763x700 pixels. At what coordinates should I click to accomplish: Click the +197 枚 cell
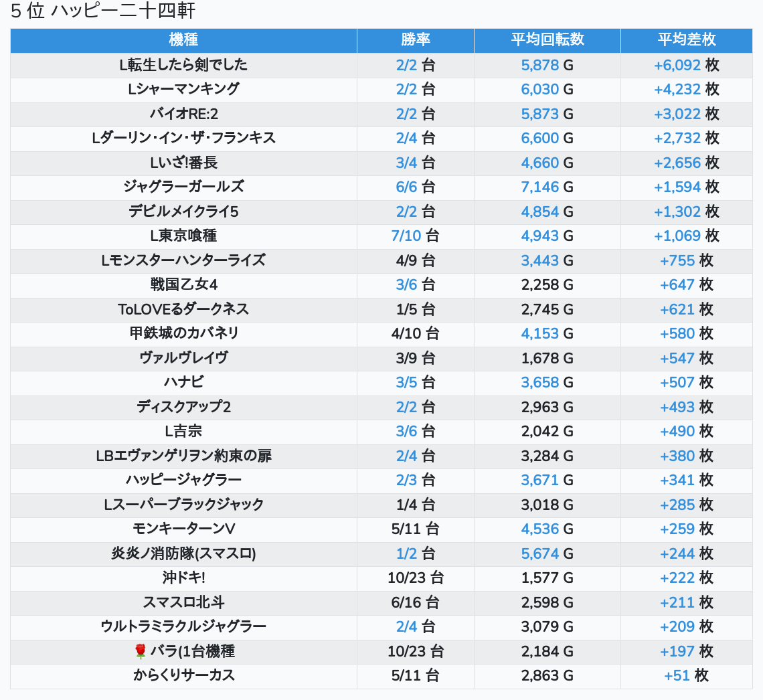pyautogui.click(x=687, y=651)
